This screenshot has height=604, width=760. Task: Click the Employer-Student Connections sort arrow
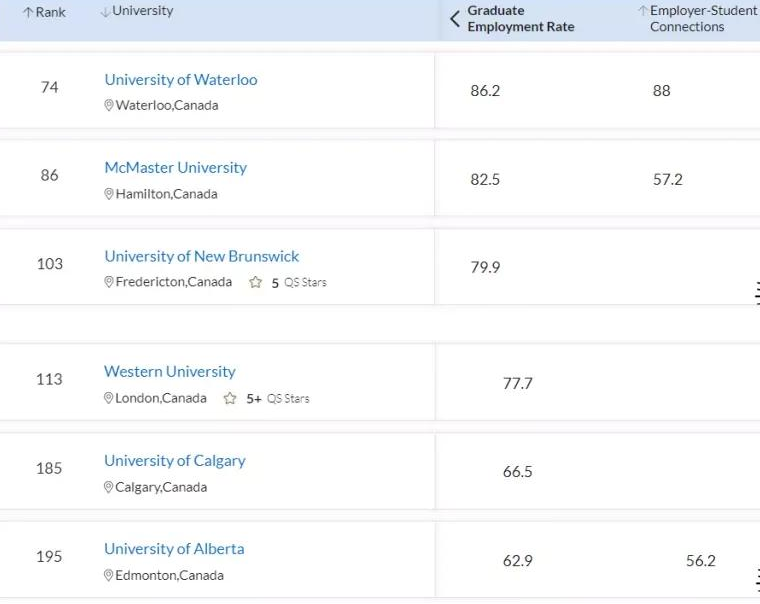[x=643, y=11]
